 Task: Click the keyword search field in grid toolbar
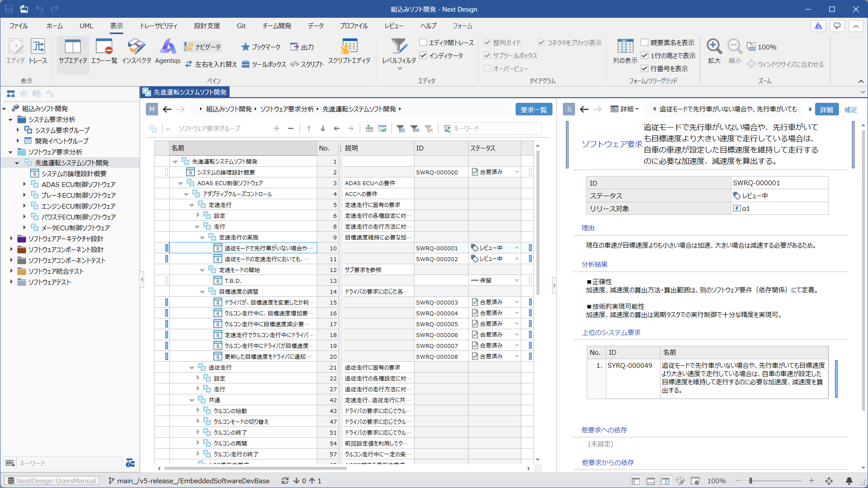(x=496, y=128)
